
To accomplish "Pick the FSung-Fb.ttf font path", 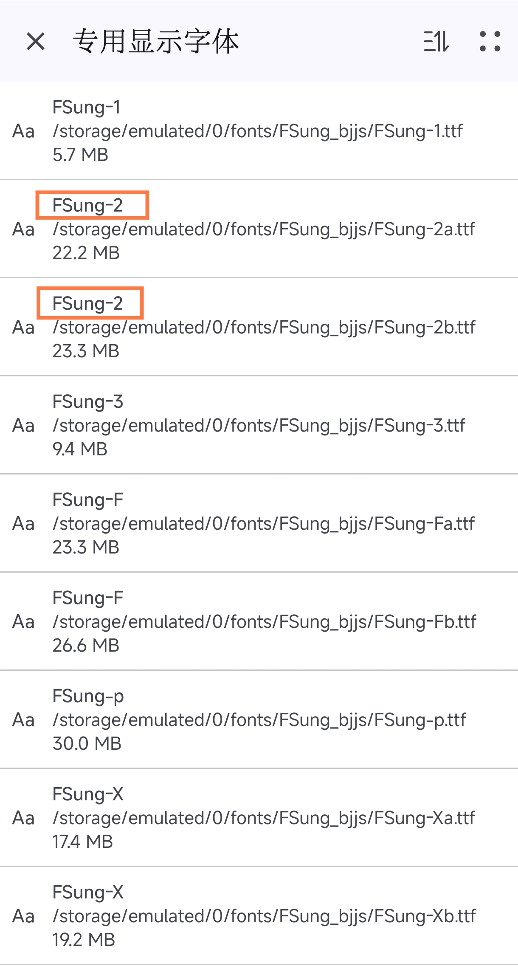I will pos(264,622).
